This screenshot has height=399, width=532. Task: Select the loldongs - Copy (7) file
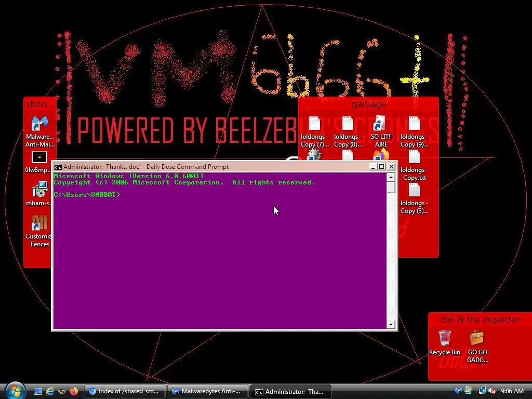click(314, 131)
